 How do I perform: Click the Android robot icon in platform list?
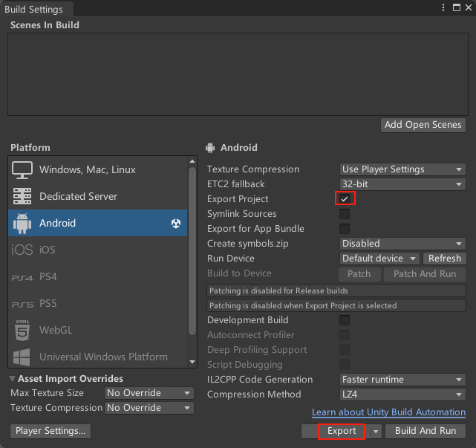pyautogui.click(x=22, y=223)
